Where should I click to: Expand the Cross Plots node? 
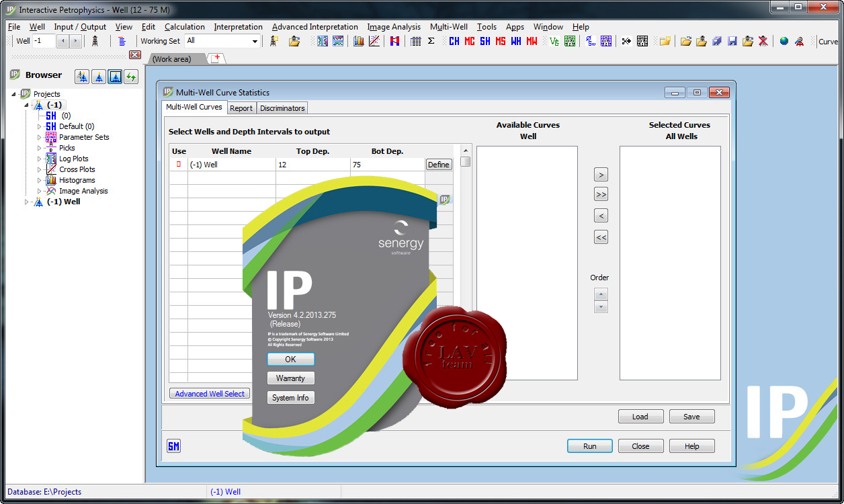(x=39, y=169)
